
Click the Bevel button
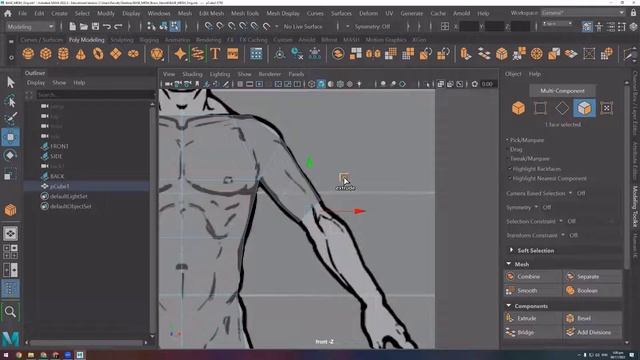tap(593, 318)
